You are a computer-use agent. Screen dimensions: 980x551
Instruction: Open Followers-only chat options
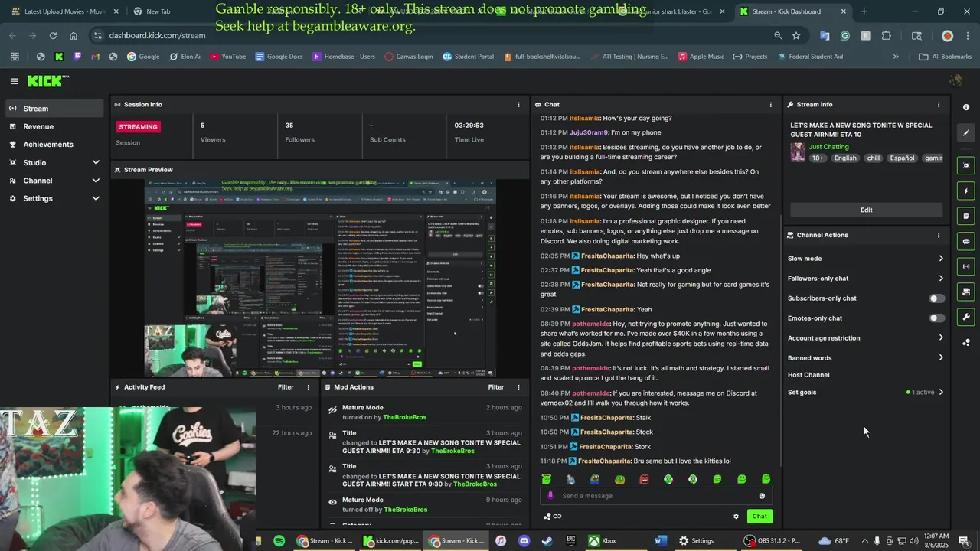(x=866, y=279)
